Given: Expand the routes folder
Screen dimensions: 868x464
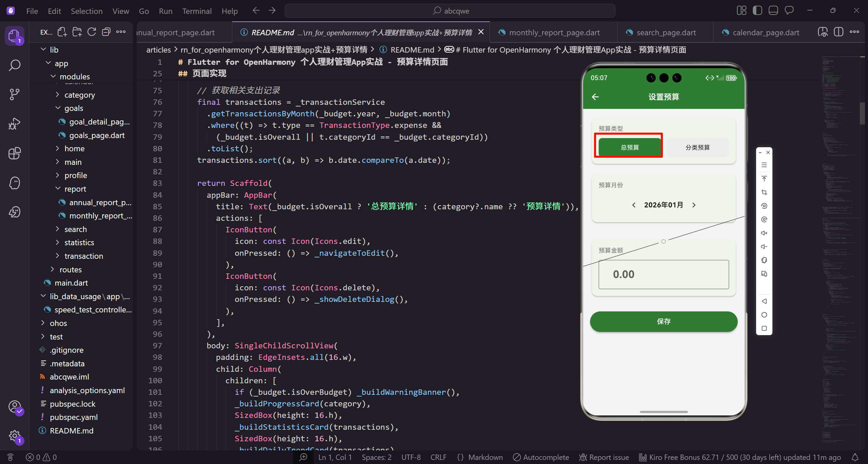Looking at the screenshot, I should click(x=71, y=270).
